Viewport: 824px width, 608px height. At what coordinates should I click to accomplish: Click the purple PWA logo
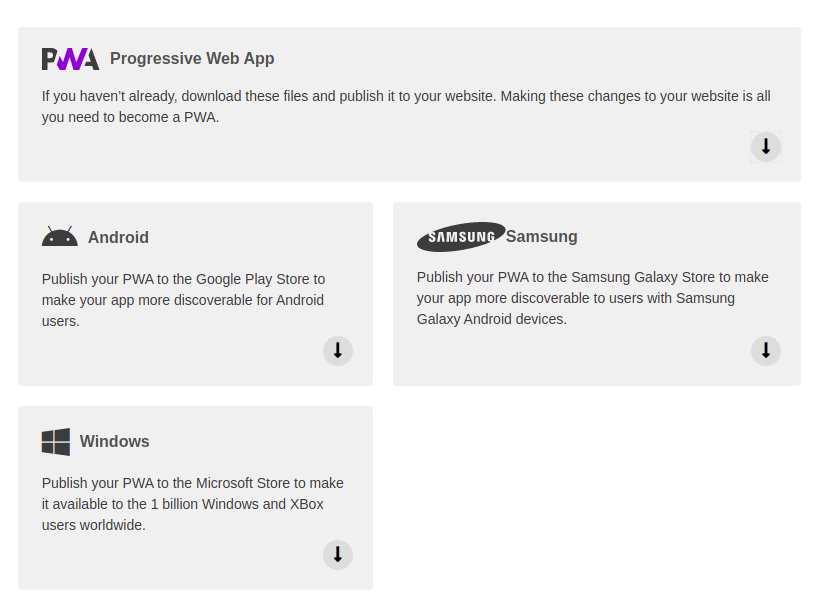point(70,59)
